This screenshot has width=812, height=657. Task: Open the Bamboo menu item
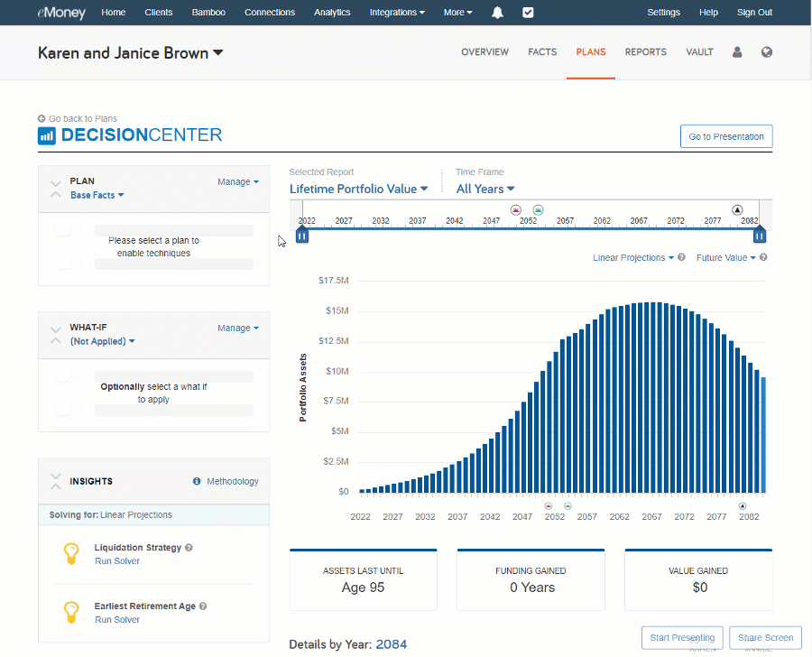pyautogui.click(x=208, y=13)
